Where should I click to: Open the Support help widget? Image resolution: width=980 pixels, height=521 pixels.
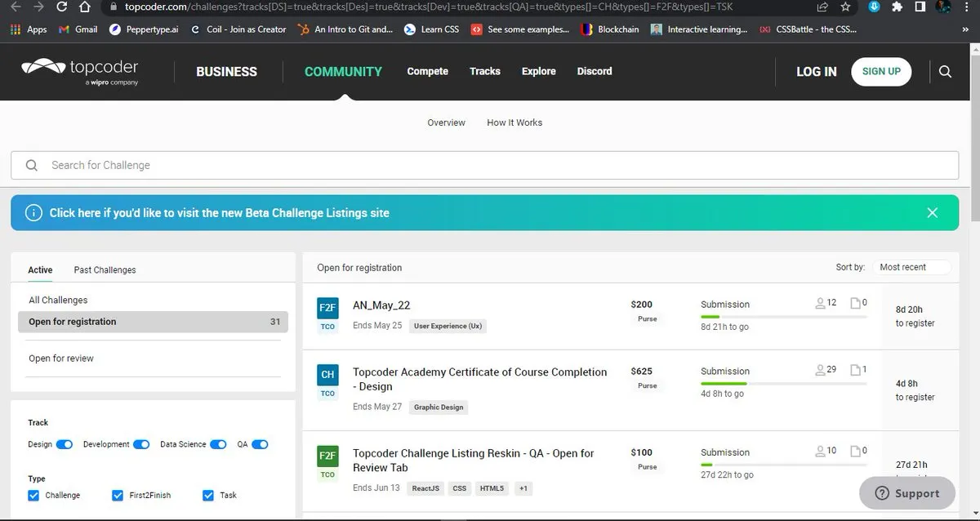click(x=906, y=493)
